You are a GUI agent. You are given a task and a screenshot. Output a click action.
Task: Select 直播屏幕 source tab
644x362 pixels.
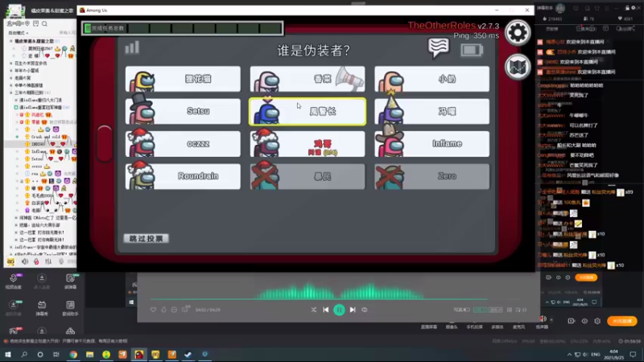[x=429, y=327]
